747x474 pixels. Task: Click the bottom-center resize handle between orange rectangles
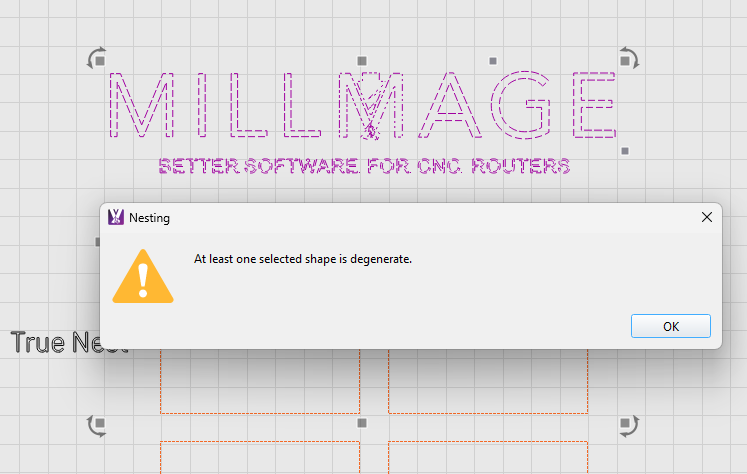point(362,423)
